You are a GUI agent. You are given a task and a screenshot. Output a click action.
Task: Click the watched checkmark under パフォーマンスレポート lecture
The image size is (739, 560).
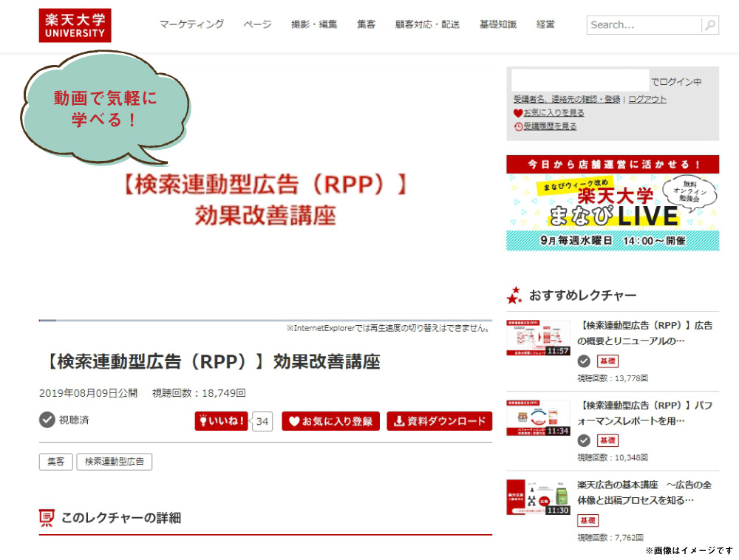pyautogui.click(x=584, y=441)
